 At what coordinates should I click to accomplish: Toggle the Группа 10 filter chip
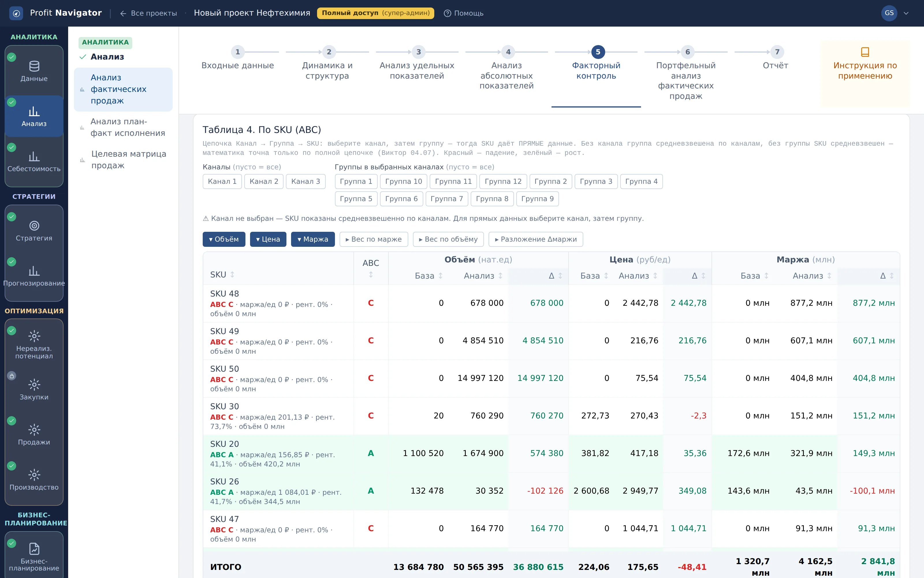pos(404,181)
